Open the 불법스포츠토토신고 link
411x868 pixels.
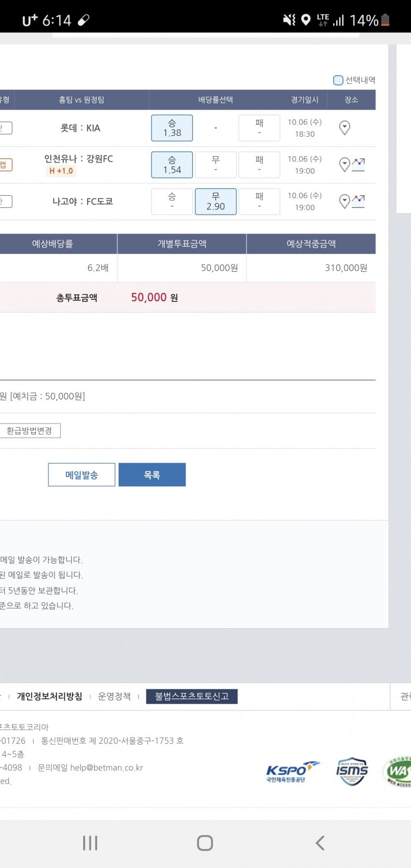[191, 696]
